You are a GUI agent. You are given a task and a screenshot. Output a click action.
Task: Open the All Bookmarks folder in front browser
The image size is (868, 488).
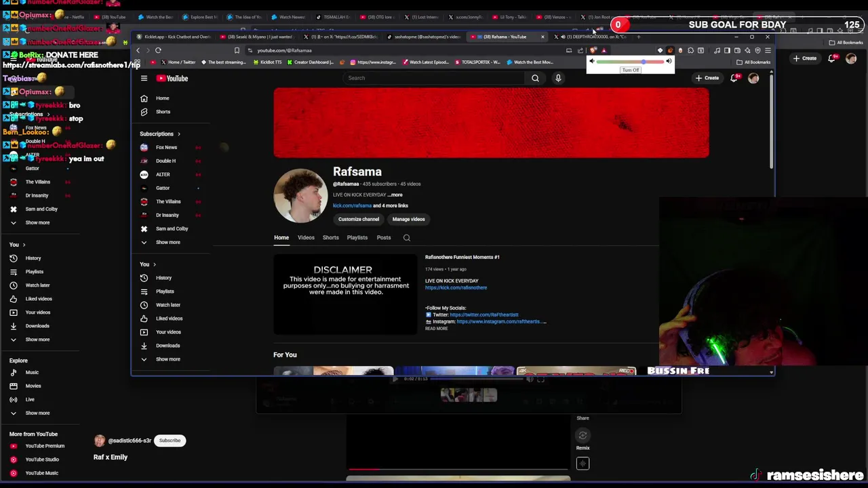[754, 62]
